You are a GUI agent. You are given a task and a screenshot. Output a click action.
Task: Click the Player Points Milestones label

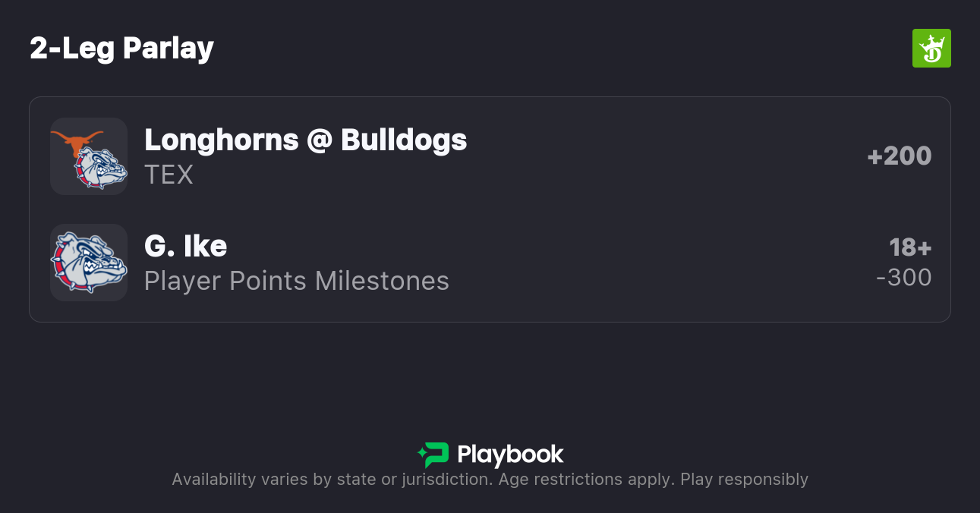(297, 281)
